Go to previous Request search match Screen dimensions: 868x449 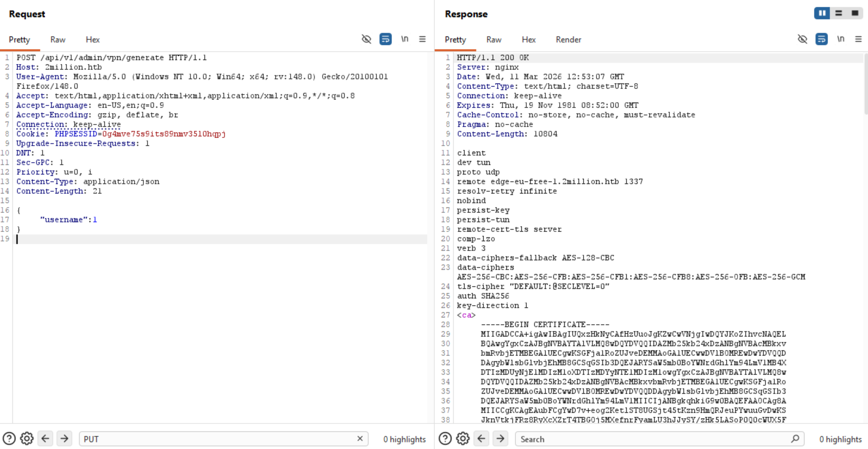pyautogui.click(x=45, y=439)
